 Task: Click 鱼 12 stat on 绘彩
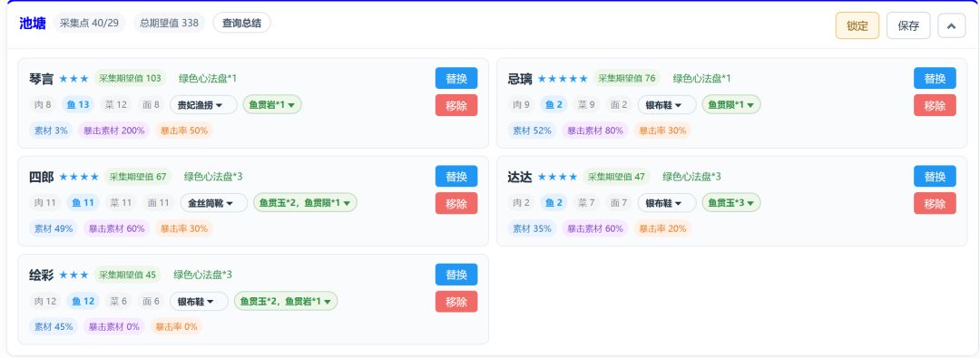click(x=83, y=301)
